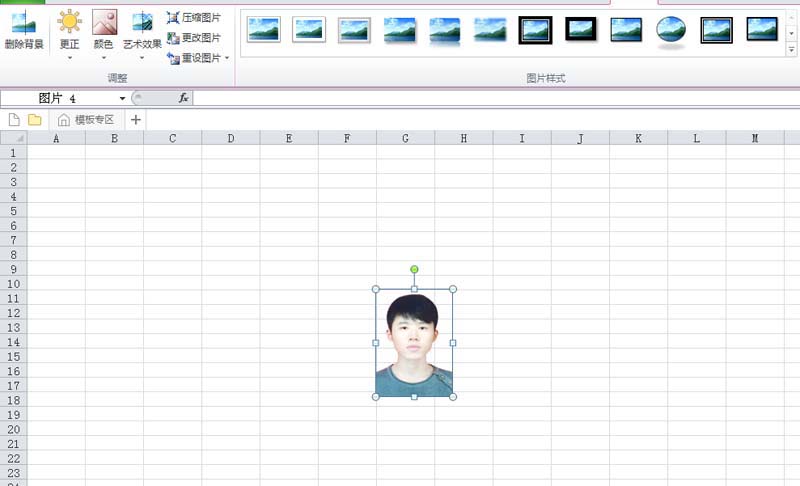Click the insert function fx icon
Viewport: 800px width, 486px height.
click(x=184, y=98)
